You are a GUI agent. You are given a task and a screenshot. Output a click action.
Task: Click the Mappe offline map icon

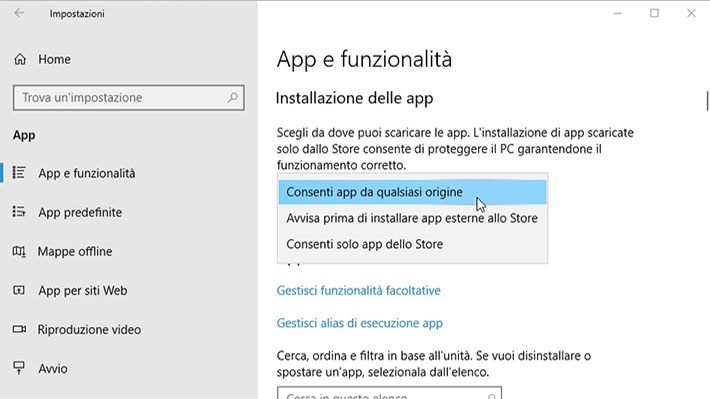click(19, 251)
